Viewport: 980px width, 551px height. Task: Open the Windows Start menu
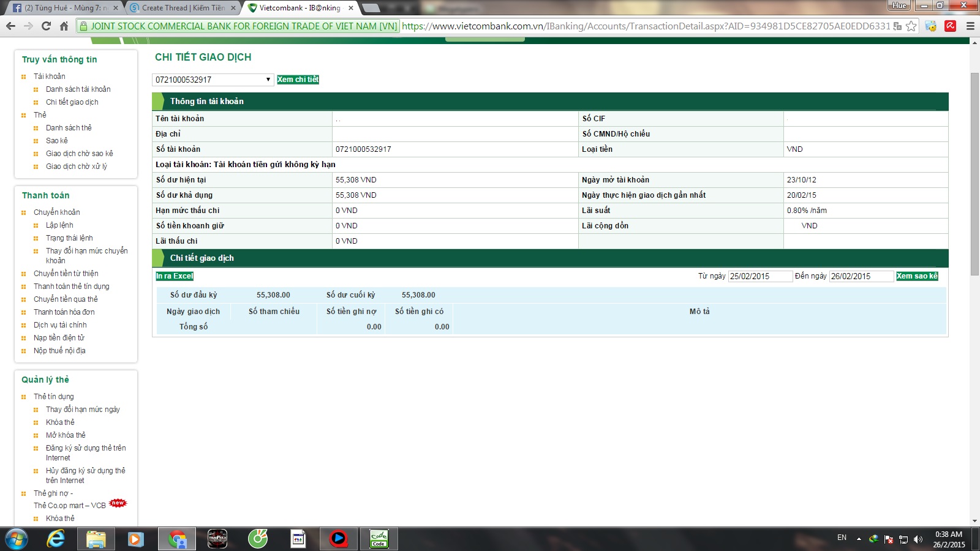(x=17, y=539)
